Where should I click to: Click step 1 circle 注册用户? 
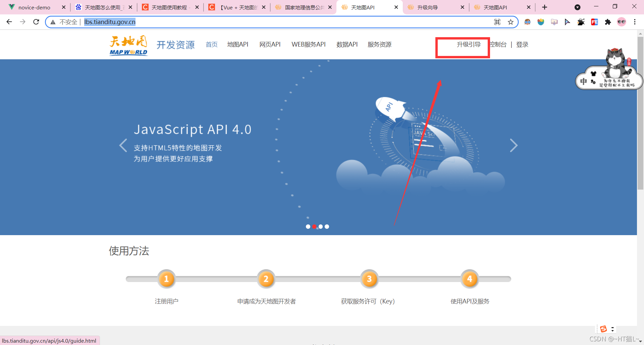(166, 279)
